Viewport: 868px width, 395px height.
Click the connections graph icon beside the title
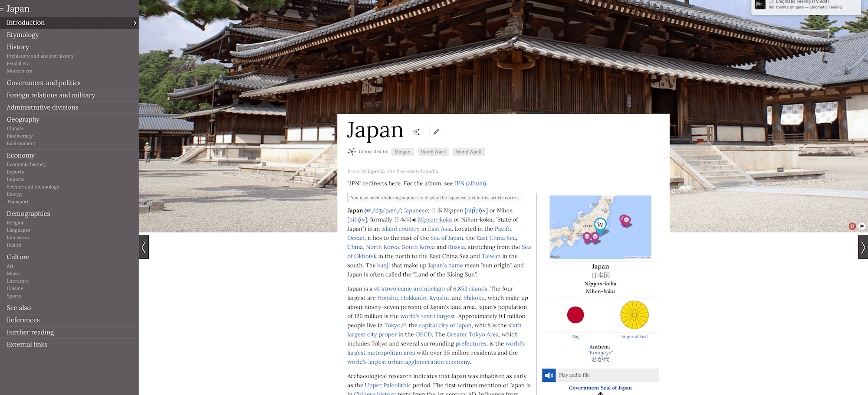416,131
